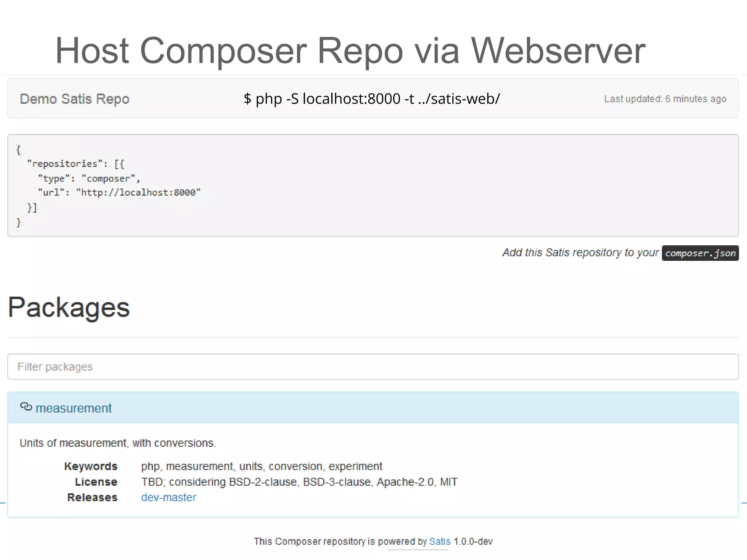Click the slide title Host Composer Repo

tap(350, 50)
